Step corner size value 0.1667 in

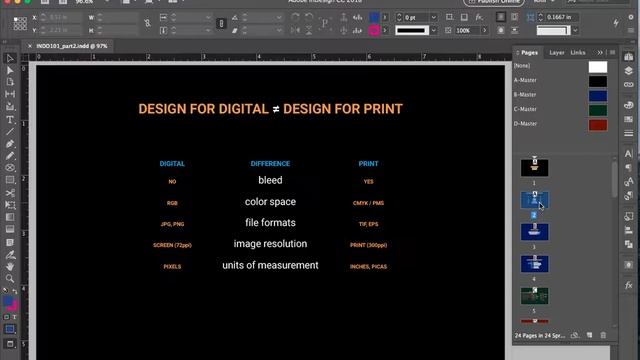[x=540, y=17]
